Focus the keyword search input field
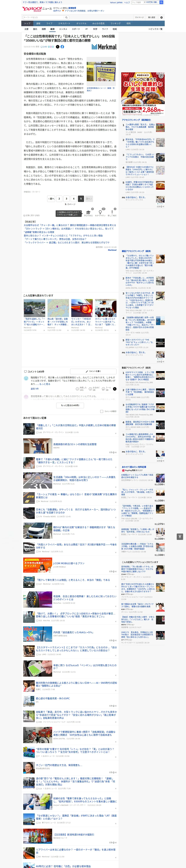 pyautogui.click(x=44, y=17)
